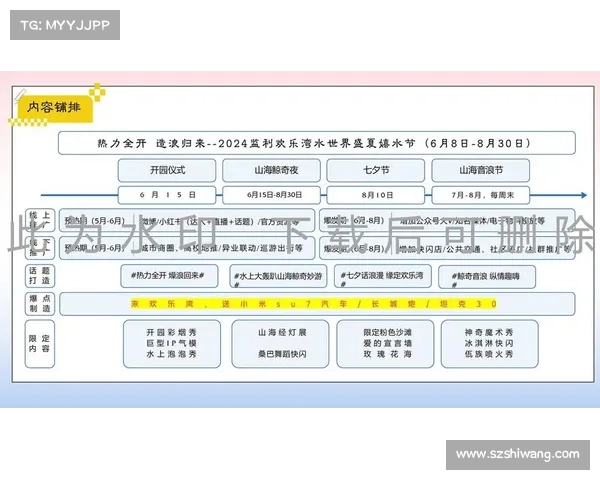The image size is (600, 480).
Task: Click the 限定粉色沙滩 line
Action: tap(387, 332)
